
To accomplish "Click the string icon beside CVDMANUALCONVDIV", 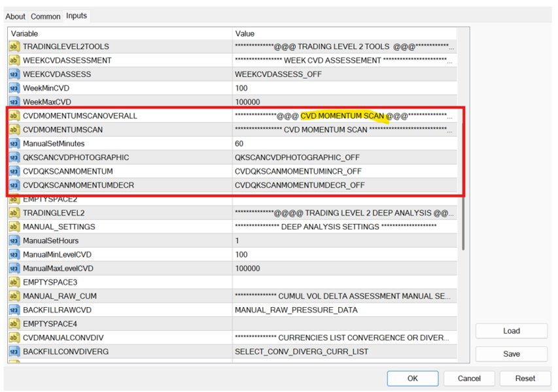I will point(14,338).
